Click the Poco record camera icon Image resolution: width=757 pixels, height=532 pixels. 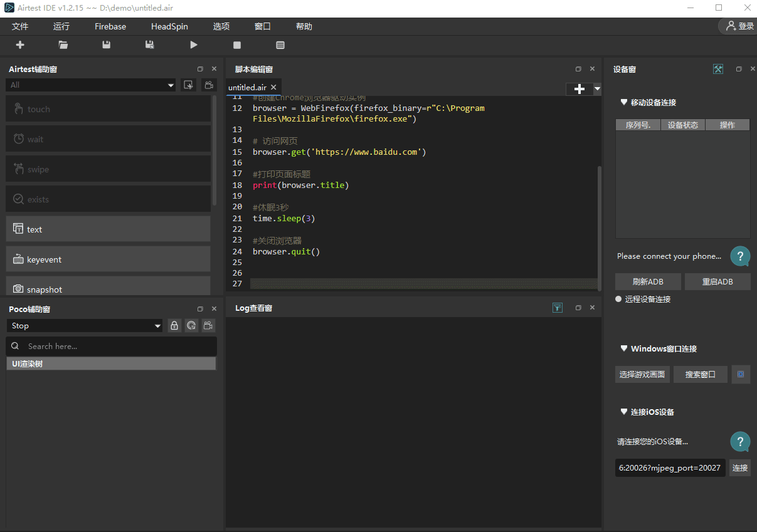(x=208, y=326)
